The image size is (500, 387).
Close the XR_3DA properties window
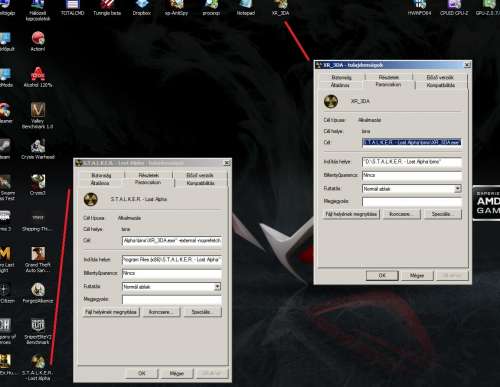[x=467, y=65]
